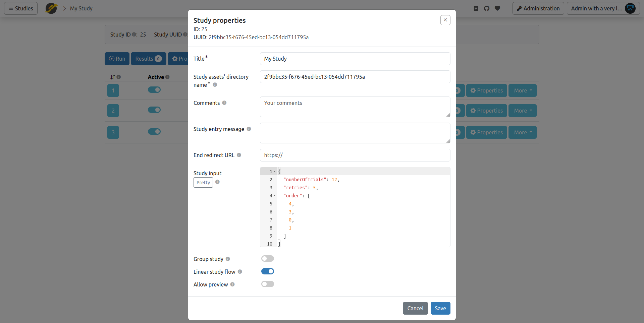This screenshot has height=323, width=644.
Task: Toggle Active switch for component 1
Action: pos(154,90)
